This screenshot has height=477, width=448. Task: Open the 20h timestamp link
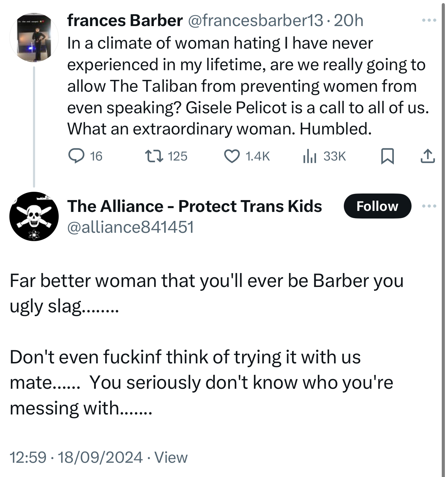(348, 21)
